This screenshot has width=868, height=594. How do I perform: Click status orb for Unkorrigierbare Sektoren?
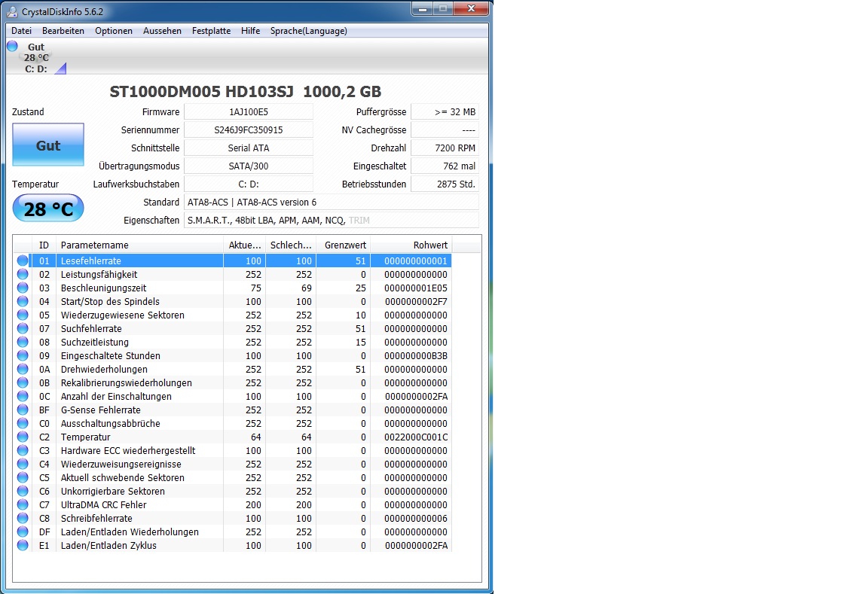click(x=23, y=491)
